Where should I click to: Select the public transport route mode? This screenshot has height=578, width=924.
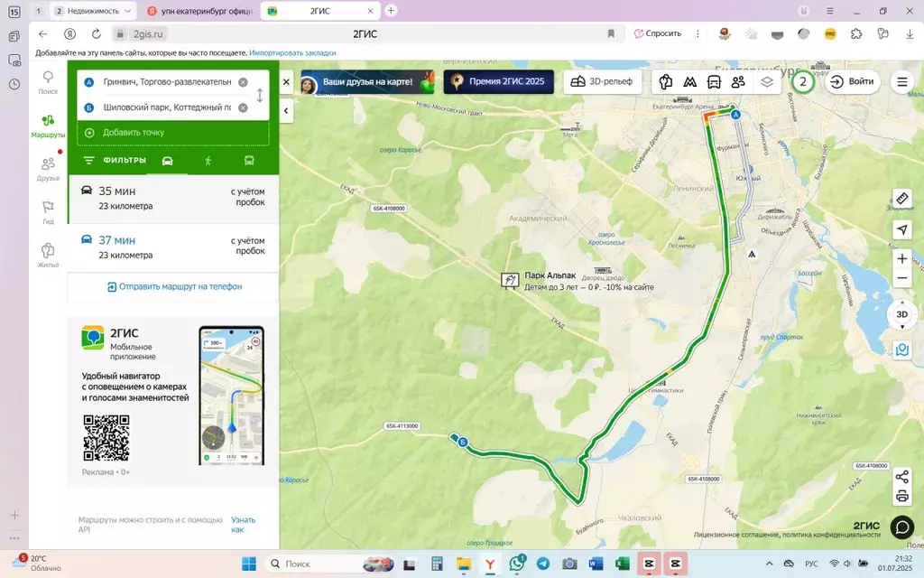click(x=249, y=161)
